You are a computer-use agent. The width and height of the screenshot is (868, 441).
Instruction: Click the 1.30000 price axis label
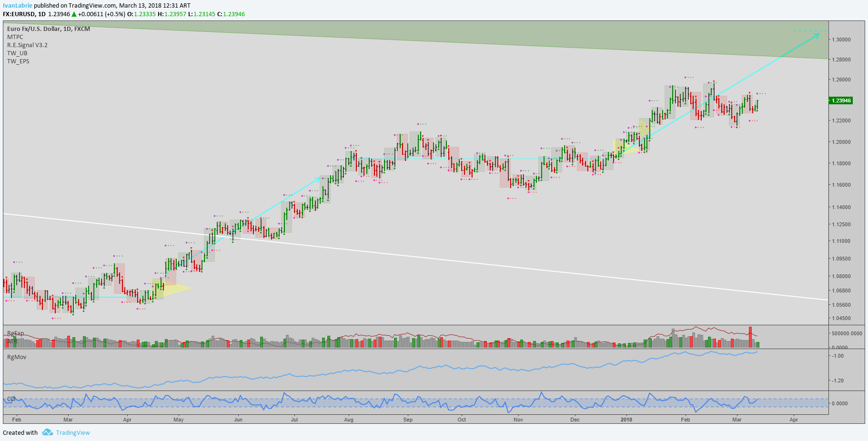pyautogui.click(x=841, y=40)
